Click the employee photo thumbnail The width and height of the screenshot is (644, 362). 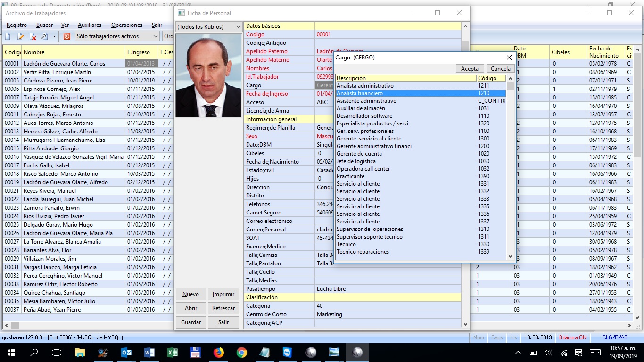click(x=208, y=75)
